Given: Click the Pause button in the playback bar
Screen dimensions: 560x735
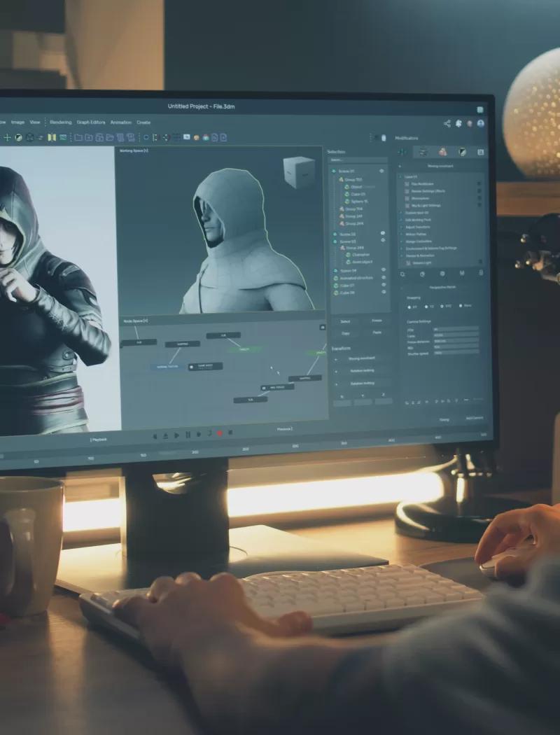Looking at the screenshot, I should (x=188, y=435).
